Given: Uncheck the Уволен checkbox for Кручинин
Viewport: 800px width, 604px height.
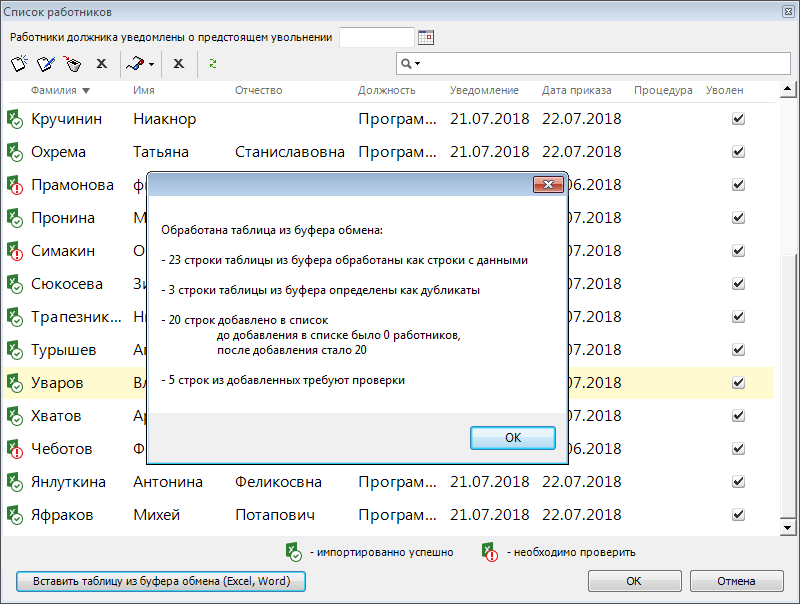Looking at the screenshot, I should coord(738,119).
